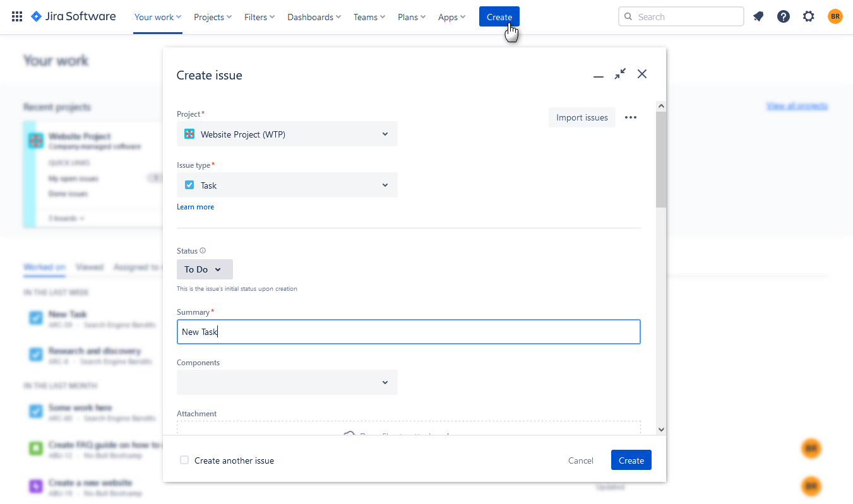Click the Jira Software logo
This screenshot has height=504, width=853.
[73, 16]
